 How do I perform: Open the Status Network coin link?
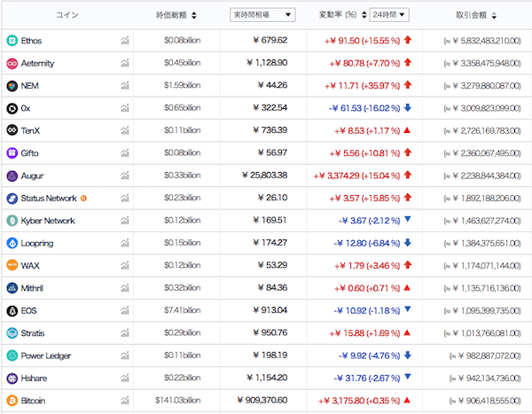click(49, 199)
